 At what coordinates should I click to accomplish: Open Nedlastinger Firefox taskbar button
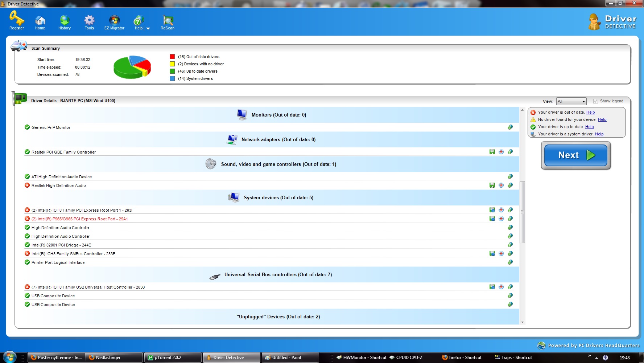tap(115, 358)
